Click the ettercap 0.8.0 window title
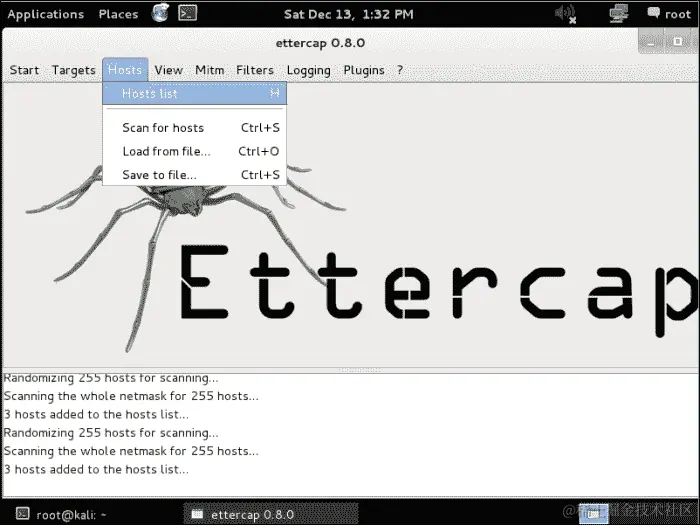The image size is (700, 525). pyautogui.click(x=320, y=43)
